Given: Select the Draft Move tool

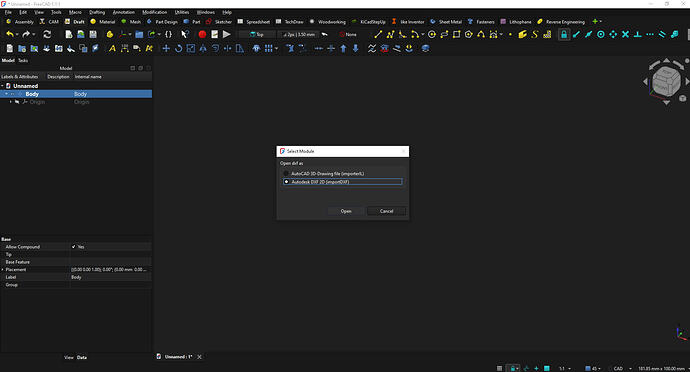Looking at the screenshot, I should 166,48.
